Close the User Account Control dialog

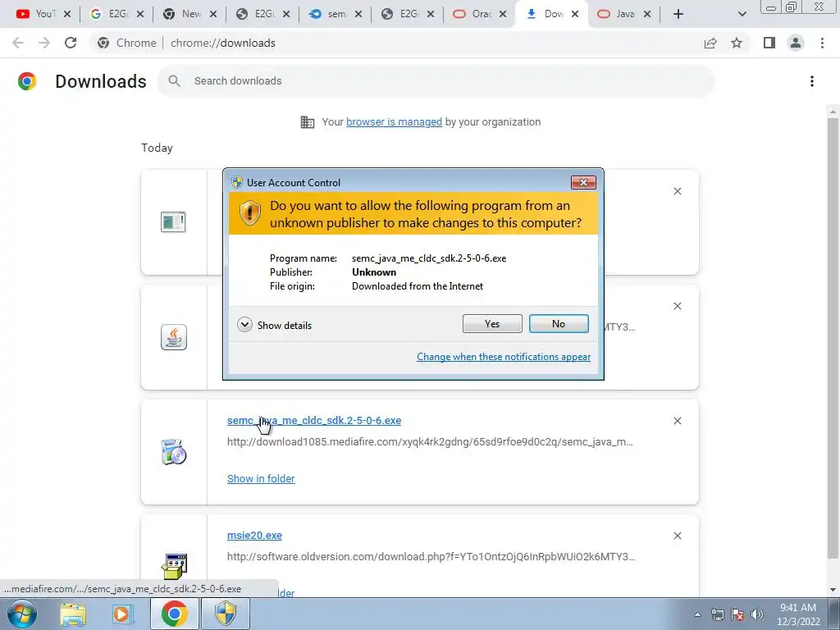pos(583,183)
